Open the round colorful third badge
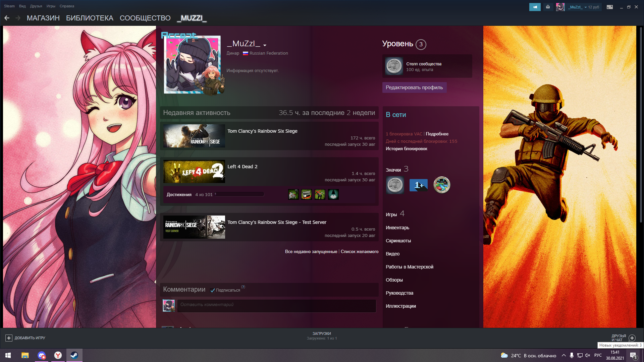Image resolution: width=644 pixels, height=362 pixels. [442, 185]
